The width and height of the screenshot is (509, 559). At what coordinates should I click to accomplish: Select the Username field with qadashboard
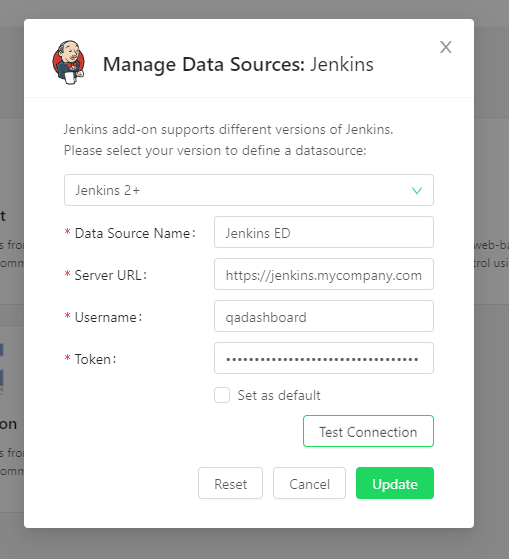324,316
